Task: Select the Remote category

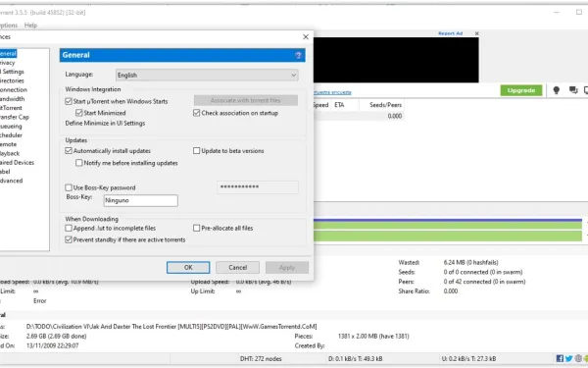Action: click(x=8, y=144)
